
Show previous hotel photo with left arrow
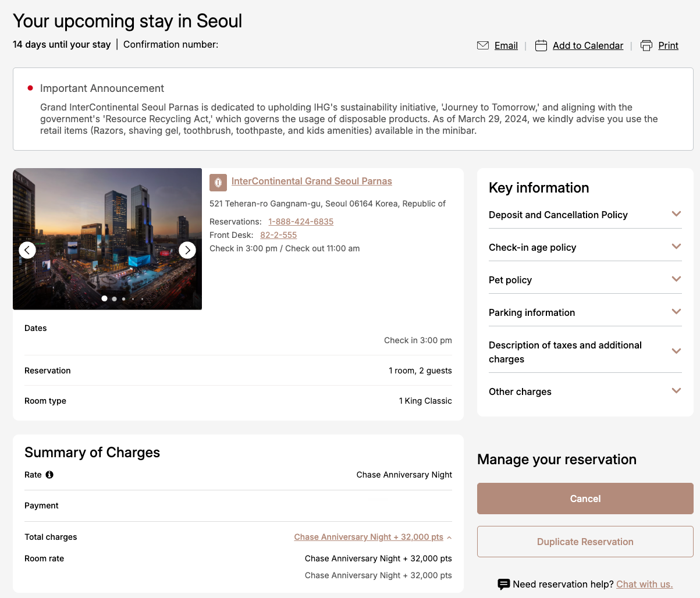click(x=27, y=250)
